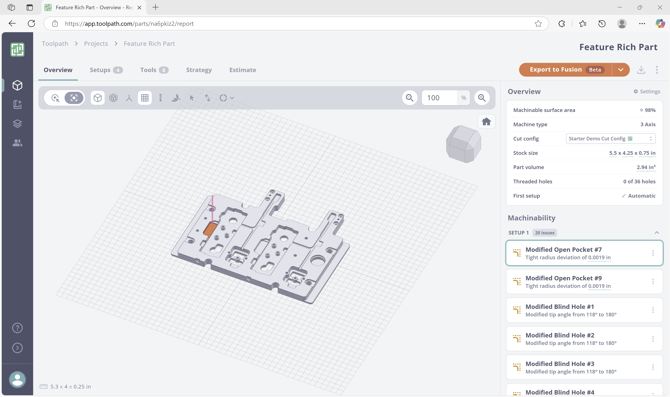
Task: Add page to favorites with star icon
Action: pos(538,24)
